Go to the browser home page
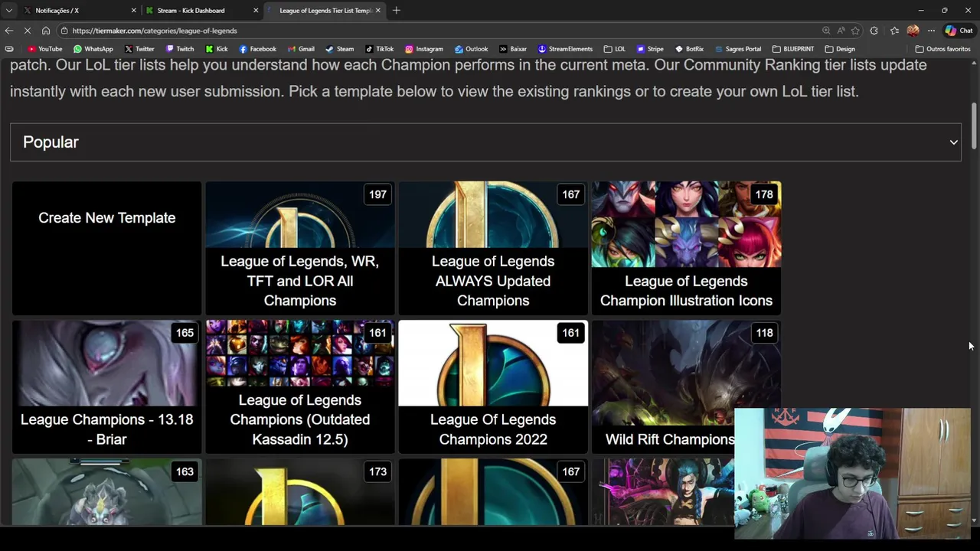The width and height of the screenshot is (980, 551). [46, 31]
